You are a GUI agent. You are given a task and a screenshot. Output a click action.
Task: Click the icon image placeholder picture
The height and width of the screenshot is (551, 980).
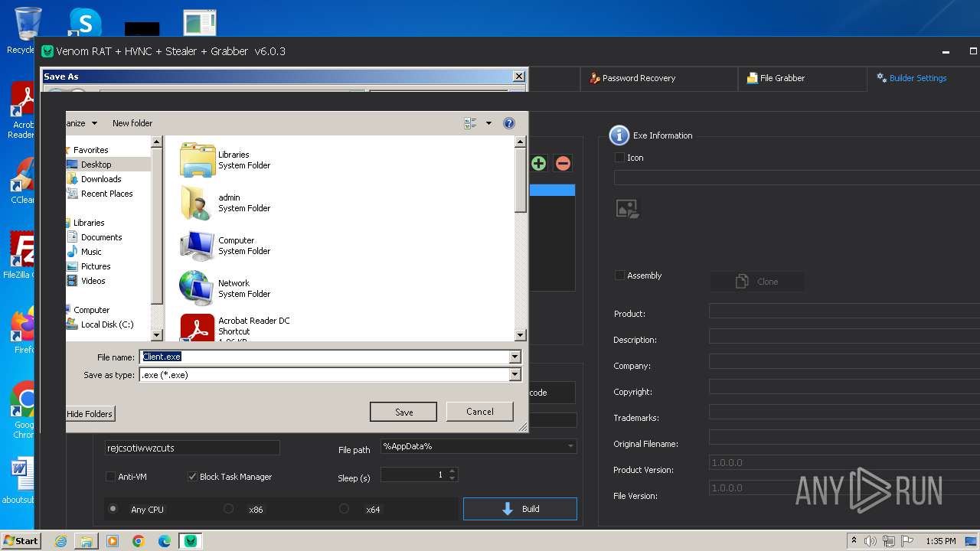pos(628,209)
